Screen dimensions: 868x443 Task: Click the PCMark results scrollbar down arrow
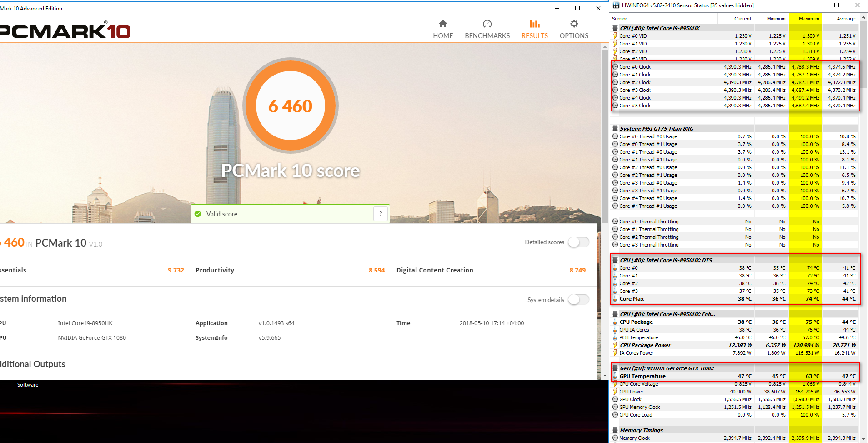605,376
